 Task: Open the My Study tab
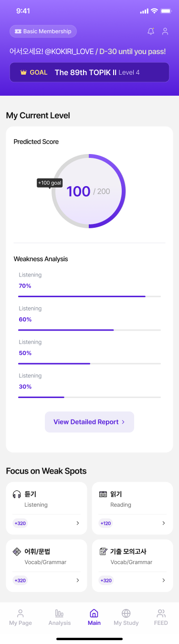[126, 617]
